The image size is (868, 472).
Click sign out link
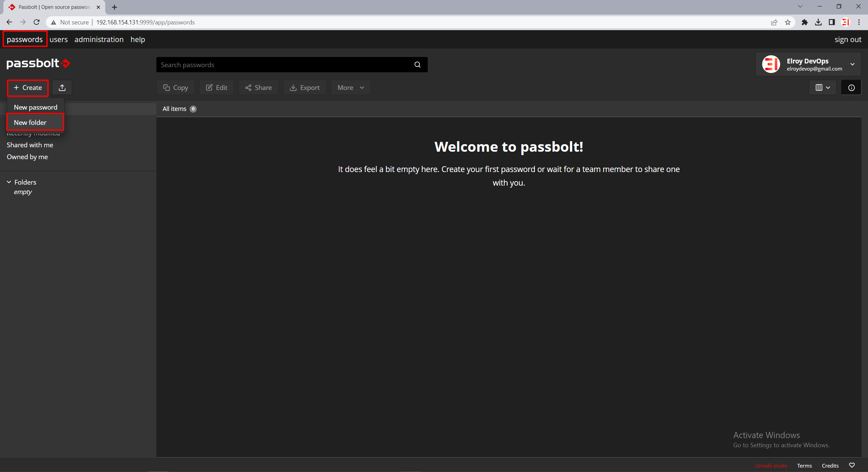coord(848,39)
